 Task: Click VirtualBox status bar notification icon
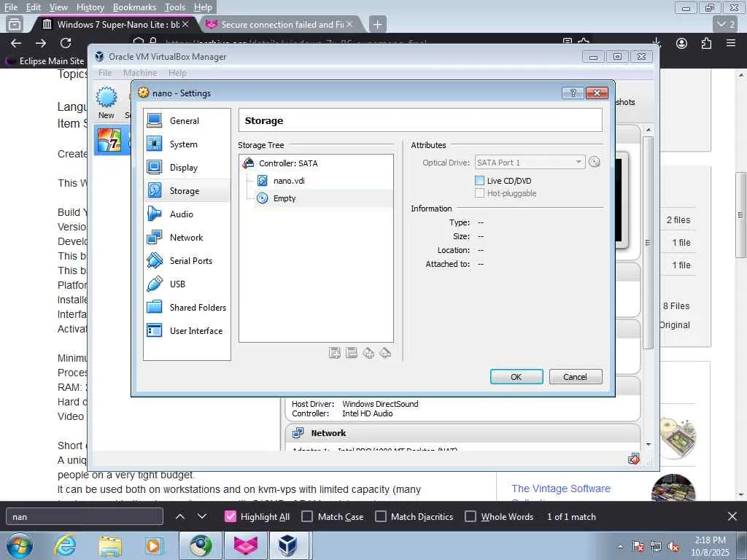click(634, 459)
